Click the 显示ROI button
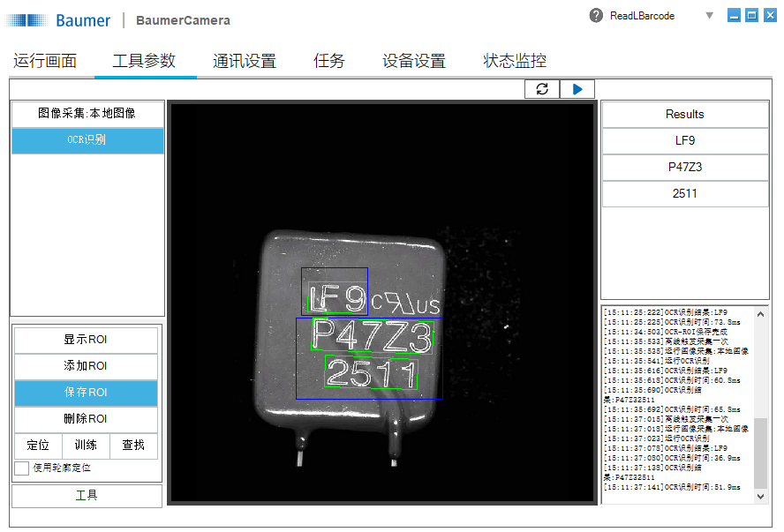The height and width of the screenshot is (532, 784). (86, 340)
